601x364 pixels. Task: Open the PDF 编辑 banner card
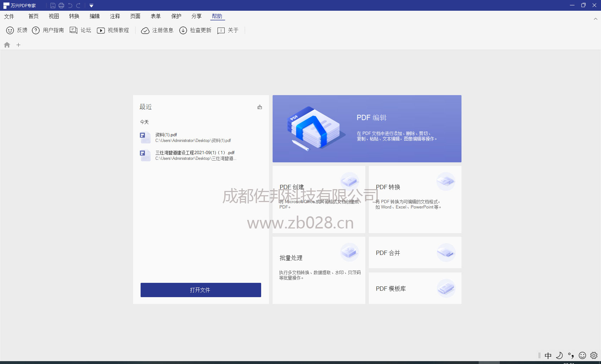(367, 129)
